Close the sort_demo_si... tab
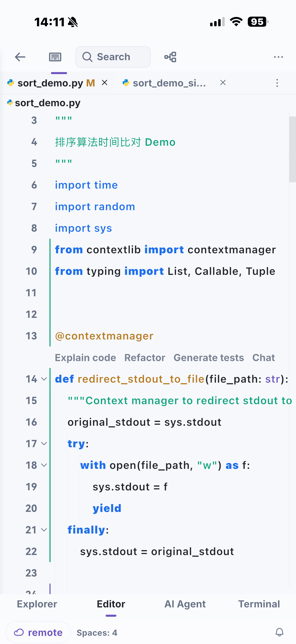 [x=223, y=83]
